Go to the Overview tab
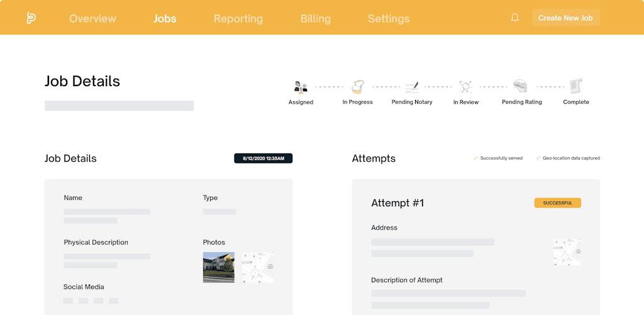The image size is (644, 315). [x=92, y=18]
